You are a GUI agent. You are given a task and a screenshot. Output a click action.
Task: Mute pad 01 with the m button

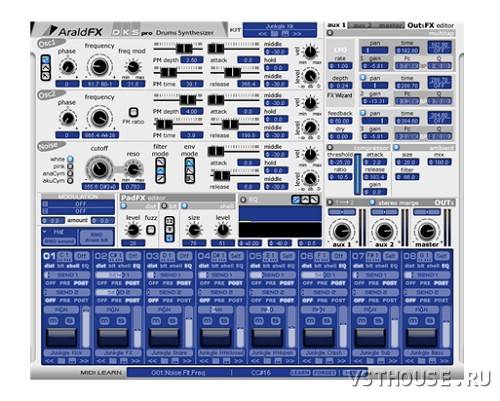pyautogui.click(x=53, y=321)
